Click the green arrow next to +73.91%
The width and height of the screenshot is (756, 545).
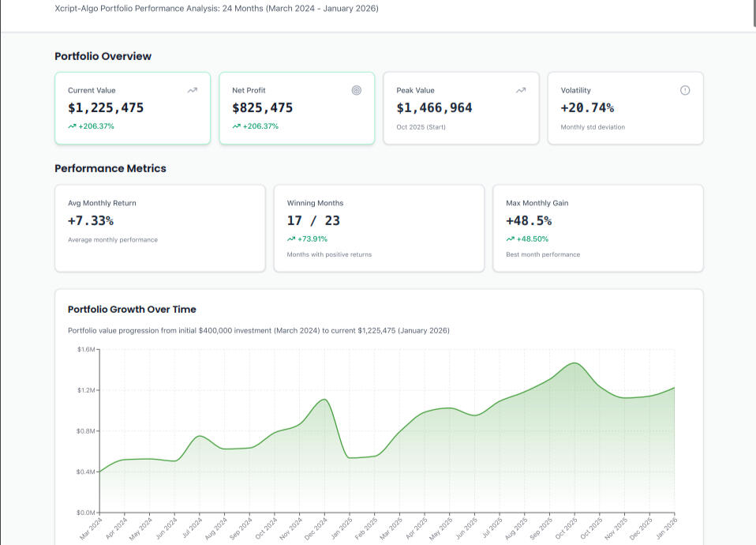(291, 239)
